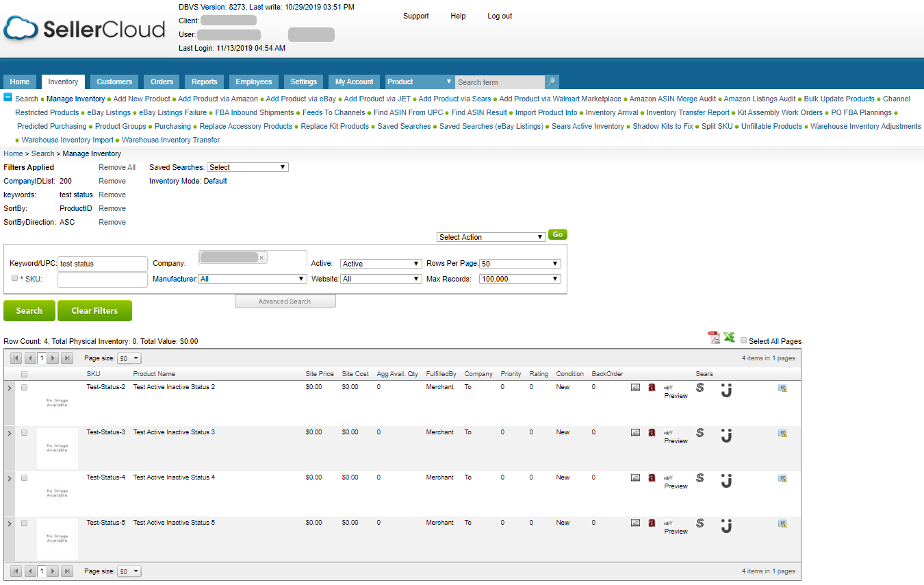Click the Log out link
924x585 pixels.
coord(500,16)
